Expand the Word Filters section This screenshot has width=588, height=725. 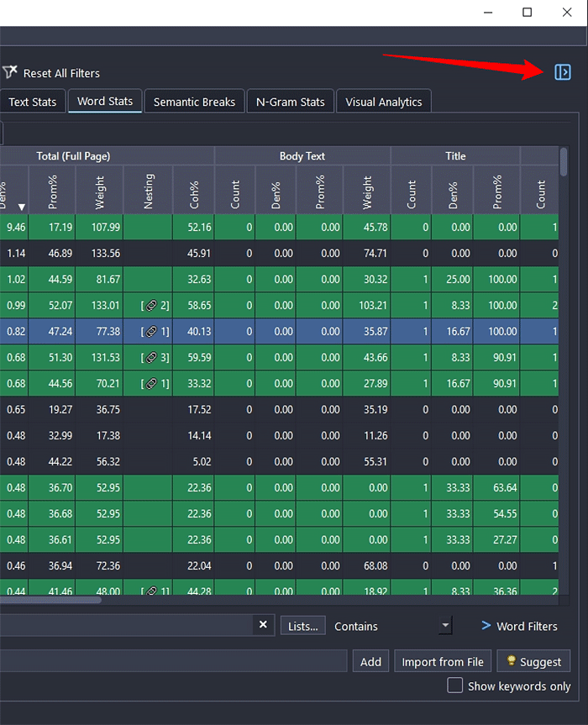tap(518, 626)
